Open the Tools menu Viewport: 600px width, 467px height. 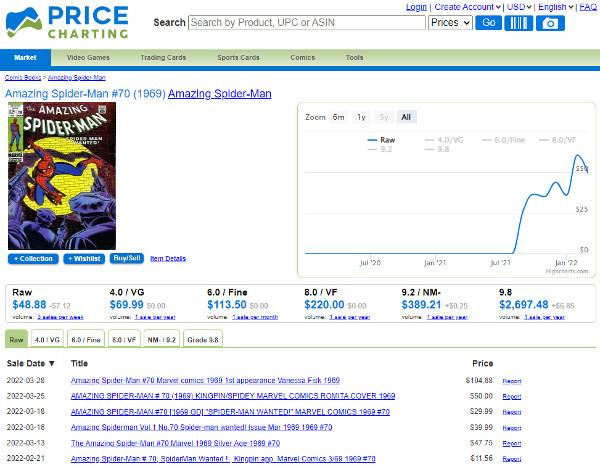pyautogui.click(x=354, y=57)
